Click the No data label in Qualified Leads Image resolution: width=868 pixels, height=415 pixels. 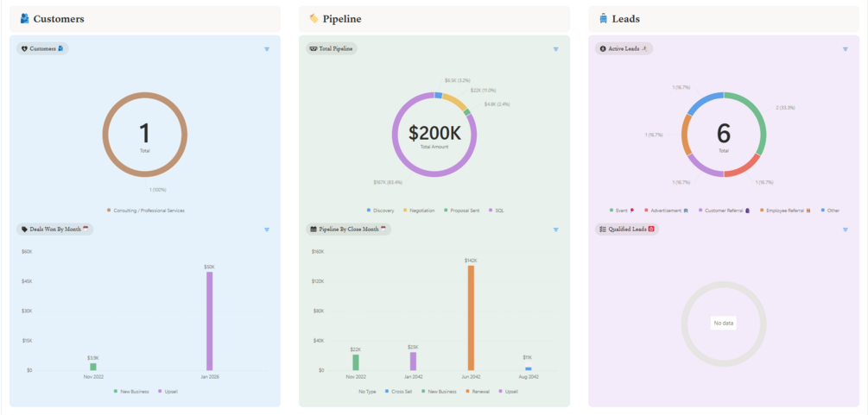pos(724,324)
